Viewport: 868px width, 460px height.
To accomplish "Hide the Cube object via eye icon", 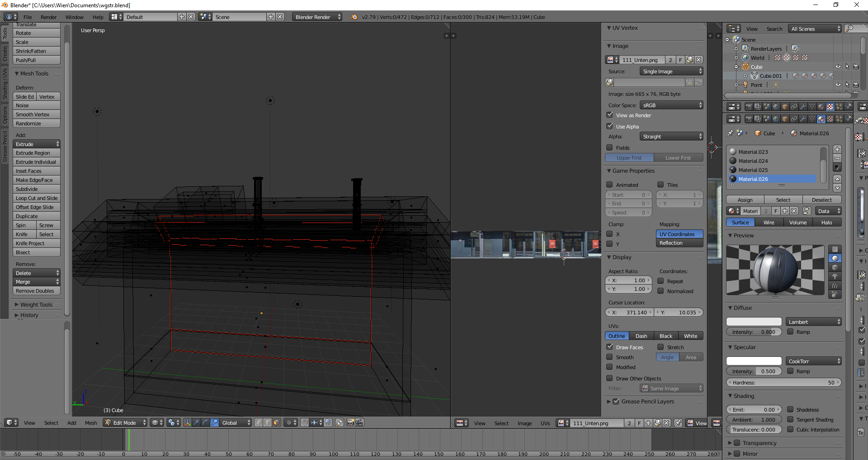I will (x=838, y=66).
